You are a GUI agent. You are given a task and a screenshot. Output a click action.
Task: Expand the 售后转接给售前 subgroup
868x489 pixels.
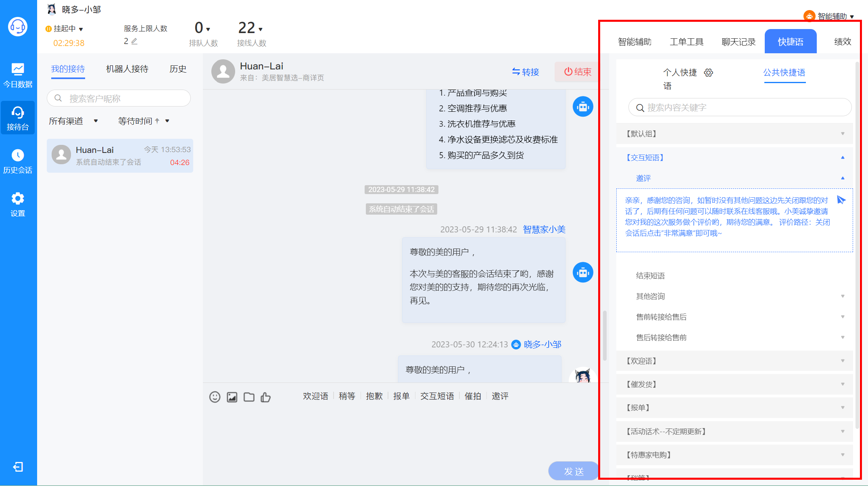tap(734, 337)
